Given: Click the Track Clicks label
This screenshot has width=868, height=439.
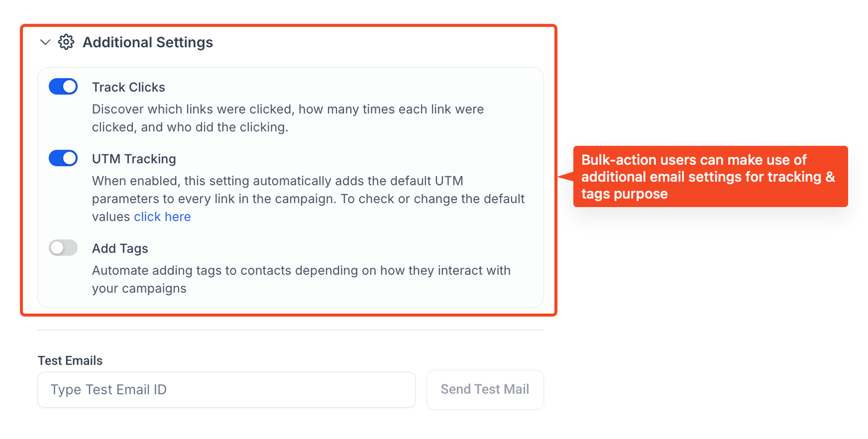Looking at the screenshot, I should [x=128, y=87].
